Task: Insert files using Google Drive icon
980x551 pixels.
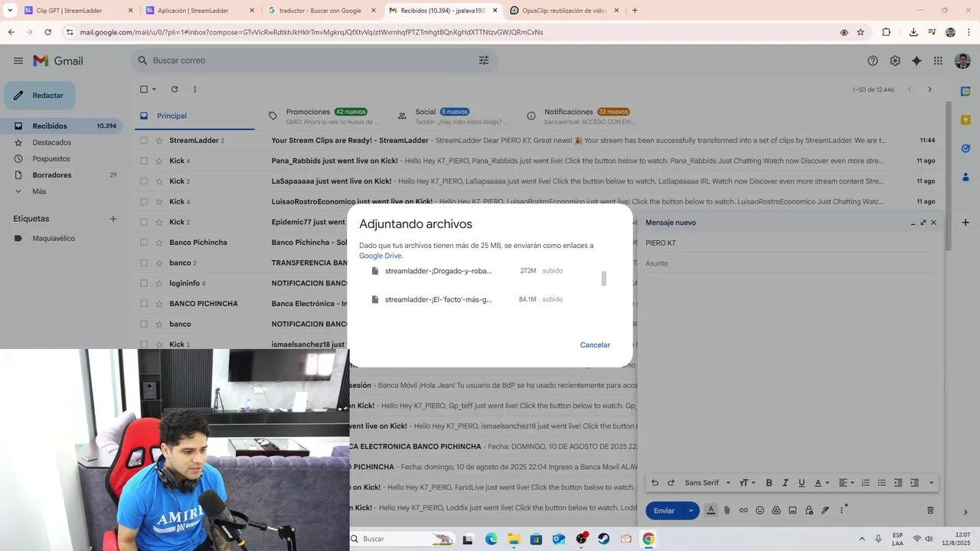Action: (x=776, y=510)
